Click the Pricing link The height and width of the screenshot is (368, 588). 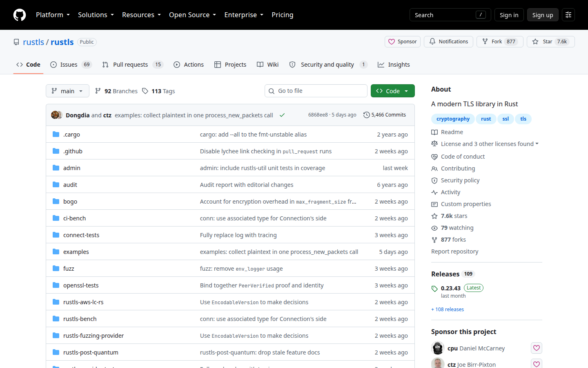(x=283, y=15)
